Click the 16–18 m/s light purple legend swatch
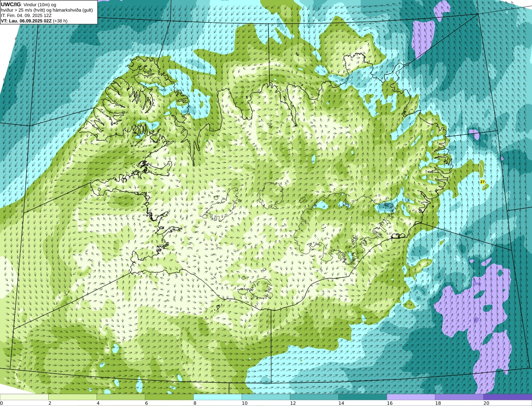Viewport: 532px width, 406px height. (411, 397)
